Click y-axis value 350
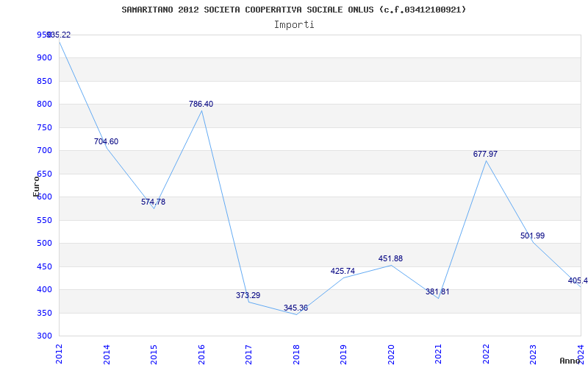Image resolution: width=588 pixels, height=368 pixels. pos(44,314)
